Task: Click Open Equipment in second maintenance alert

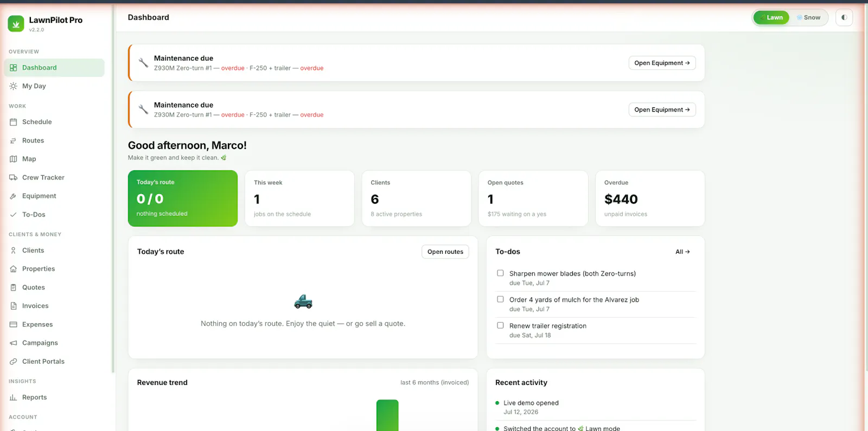Action: click(x=662, y=110)
